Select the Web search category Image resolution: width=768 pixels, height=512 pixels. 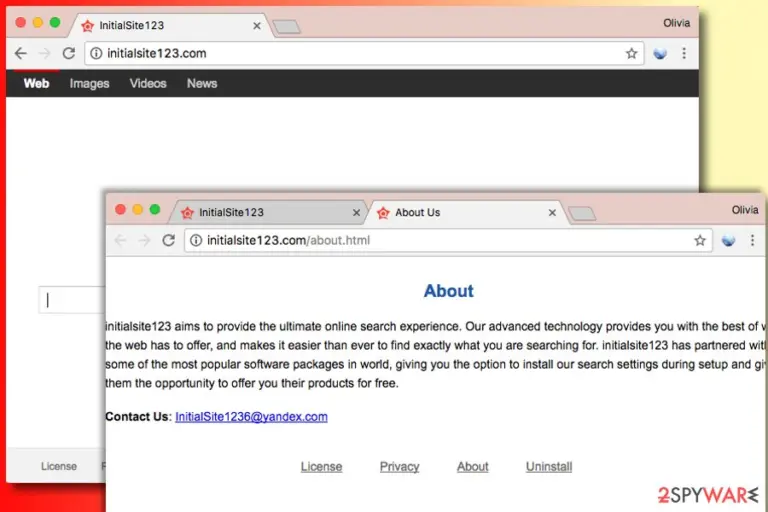click(36, 83)
